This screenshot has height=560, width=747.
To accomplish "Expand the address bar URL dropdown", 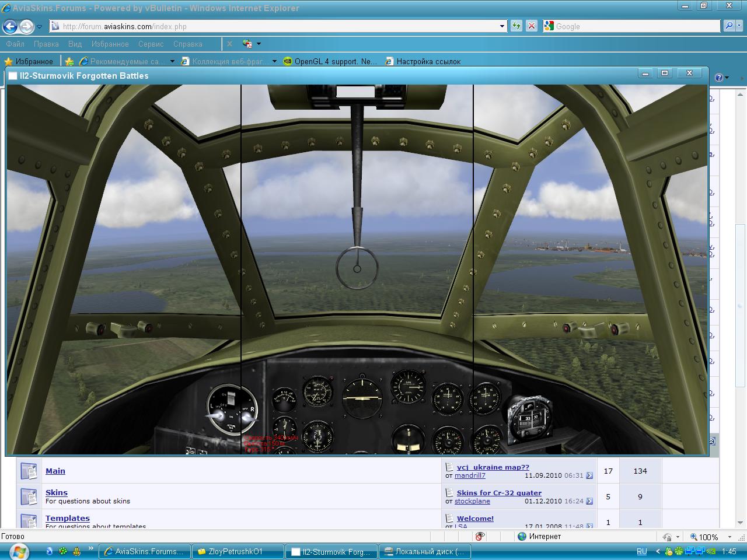I will [502, 26].
